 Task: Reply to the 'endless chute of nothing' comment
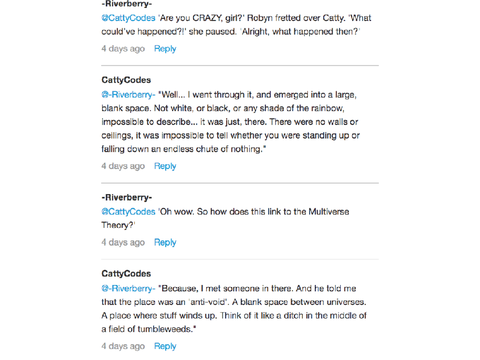tap(165, 166)
